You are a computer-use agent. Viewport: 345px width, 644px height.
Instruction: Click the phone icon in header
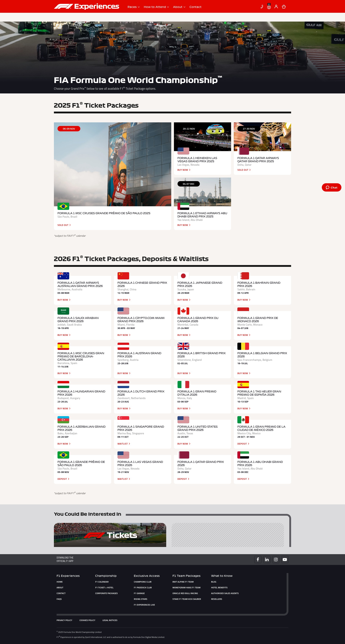point(262,7)
